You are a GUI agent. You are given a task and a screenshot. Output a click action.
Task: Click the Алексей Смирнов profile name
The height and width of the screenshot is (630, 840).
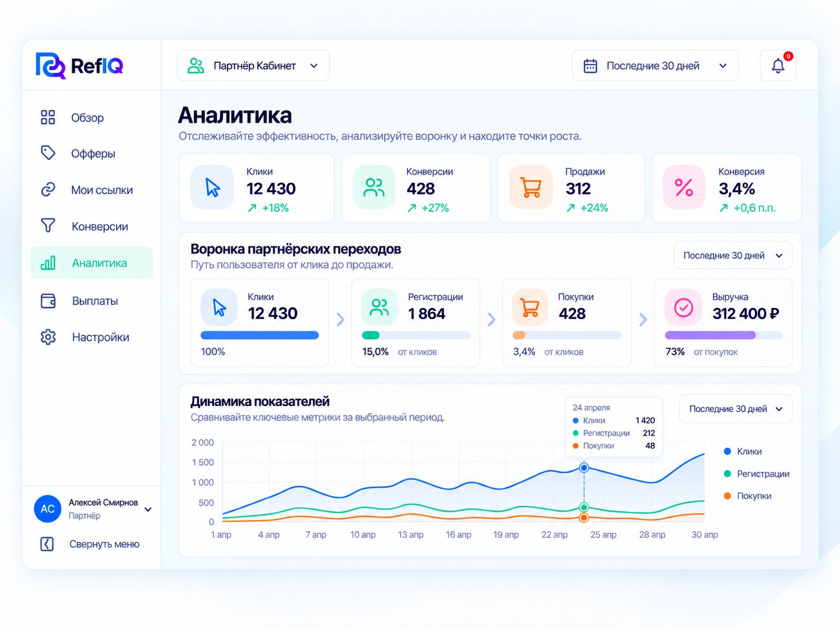103,502
